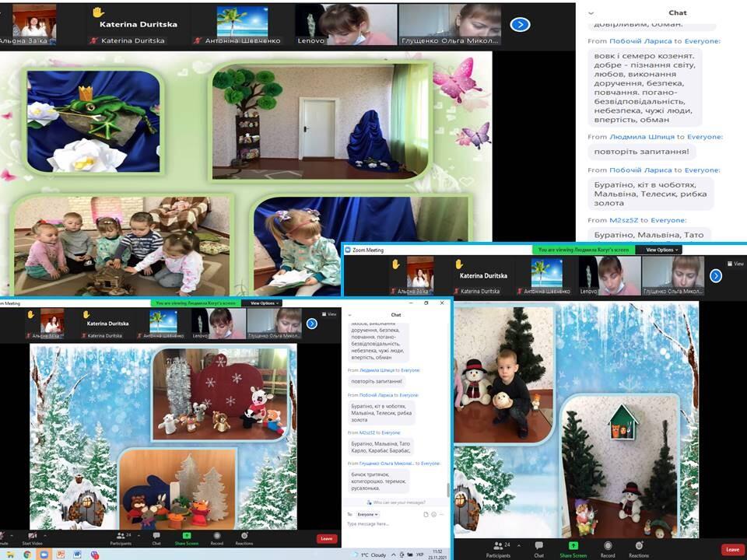Leave the meeting in the snowman-slide window
Viewport: 747px width, 560px height.
[732, 550]
